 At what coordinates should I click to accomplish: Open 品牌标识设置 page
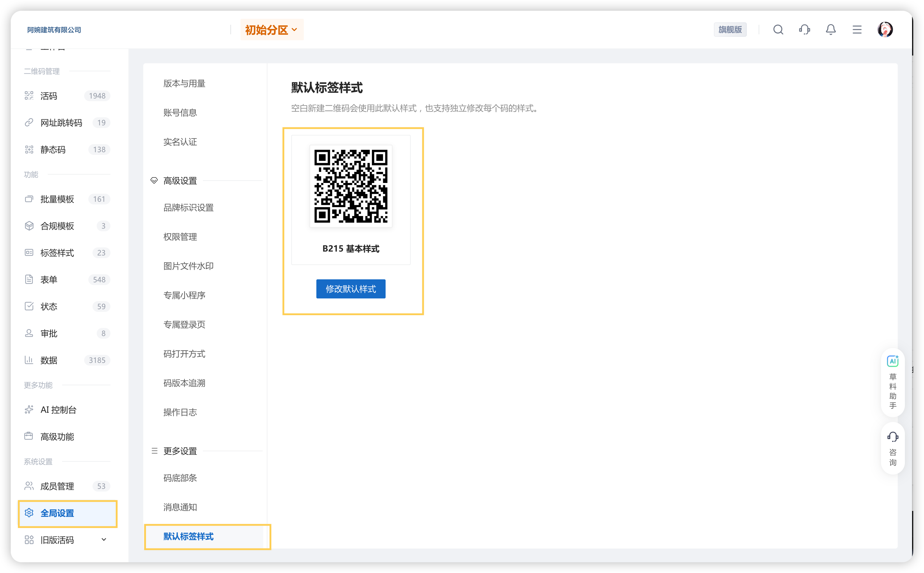[x=188, y=208]
